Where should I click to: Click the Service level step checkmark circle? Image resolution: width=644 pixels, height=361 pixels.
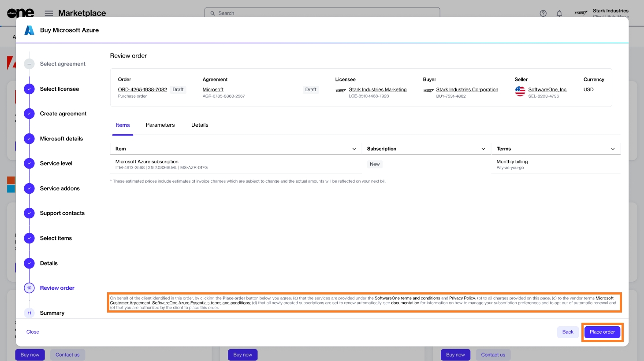pyautogui.click(x=29, y=163)
